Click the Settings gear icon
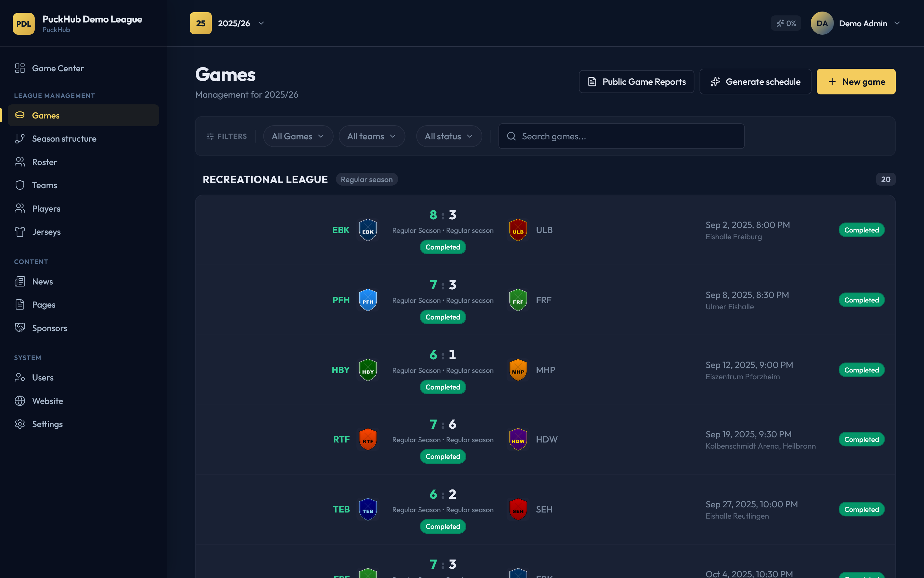924x578 pixels. click(x=20, y=424)
